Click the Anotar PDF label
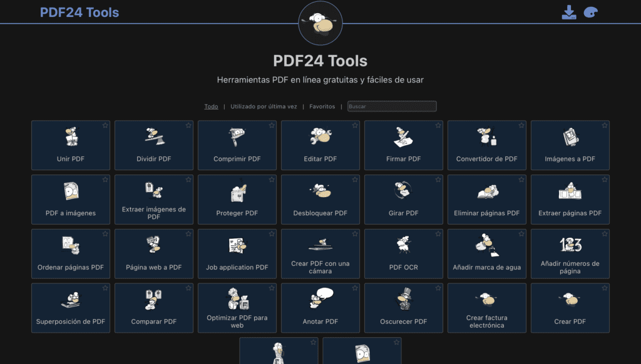This screenshot has width=641, height=364. click(320, 321)
